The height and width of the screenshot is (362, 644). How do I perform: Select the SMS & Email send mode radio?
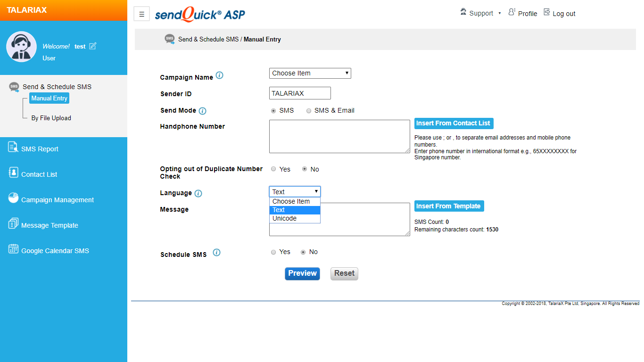point(309,111)
